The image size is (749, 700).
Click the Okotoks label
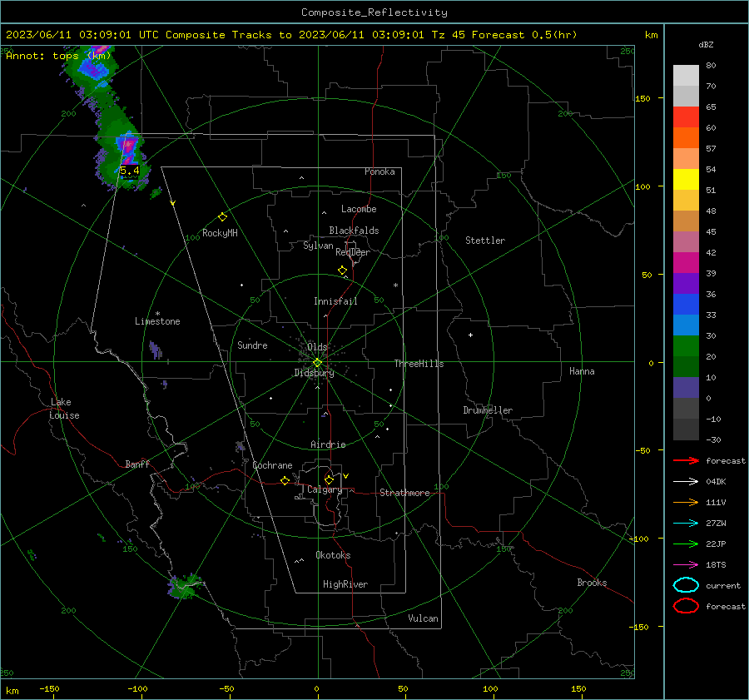pos(333,555)
